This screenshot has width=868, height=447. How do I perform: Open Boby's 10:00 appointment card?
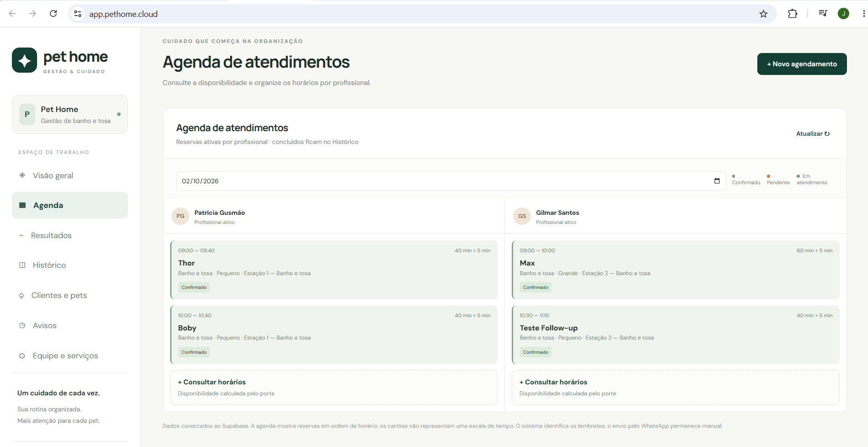pos(334,335)
